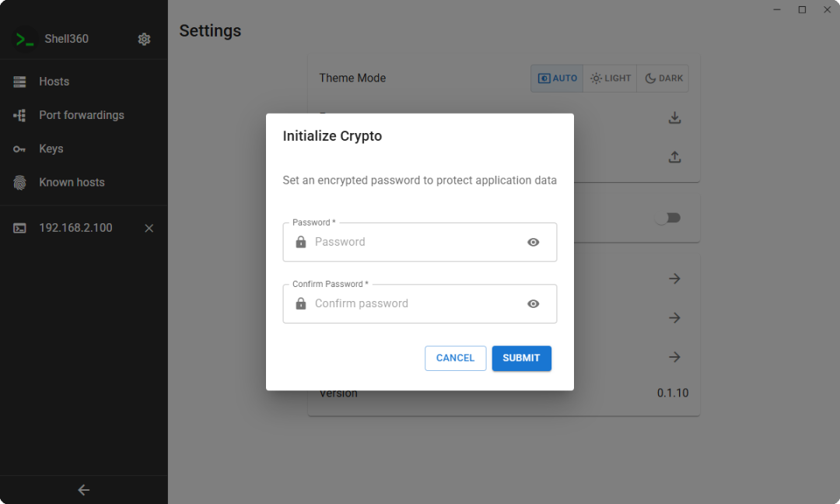Screen dimensions: 840x504
Task: Click the upload icon in settings
Action: pyautogui.click(x=674, y=157)
